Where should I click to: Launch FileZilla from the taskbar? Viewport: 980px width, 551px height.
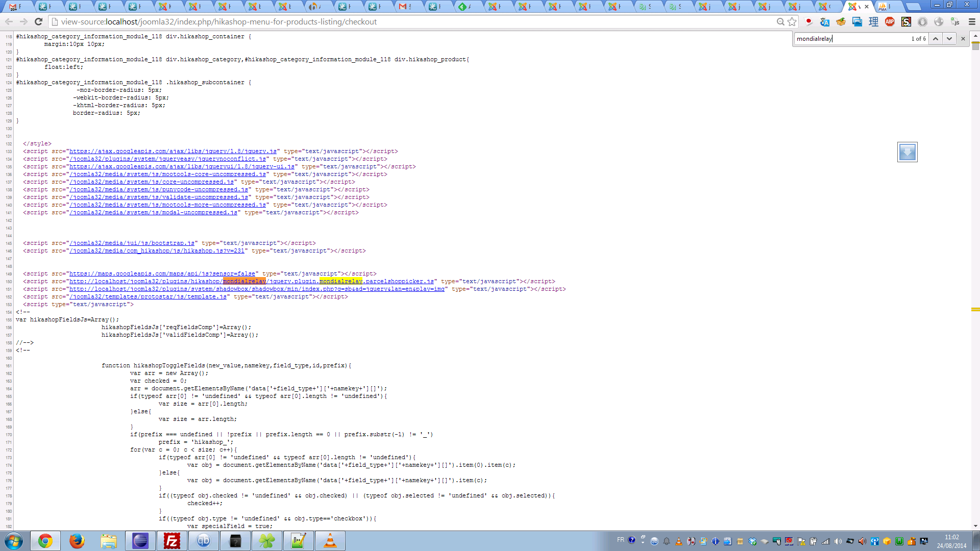[172, 541]
